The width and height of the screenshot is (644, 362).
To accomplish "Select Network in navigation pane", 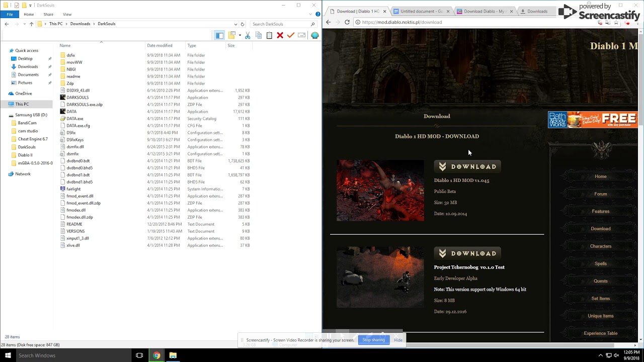I will point(23,174).
